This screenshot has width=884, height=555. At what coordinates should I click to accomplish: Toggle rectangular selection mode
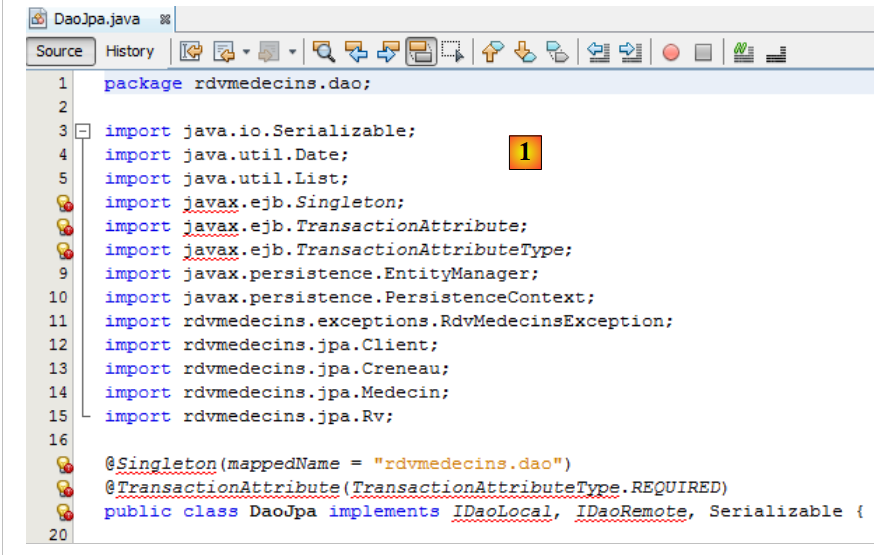[x=453, y=52]
